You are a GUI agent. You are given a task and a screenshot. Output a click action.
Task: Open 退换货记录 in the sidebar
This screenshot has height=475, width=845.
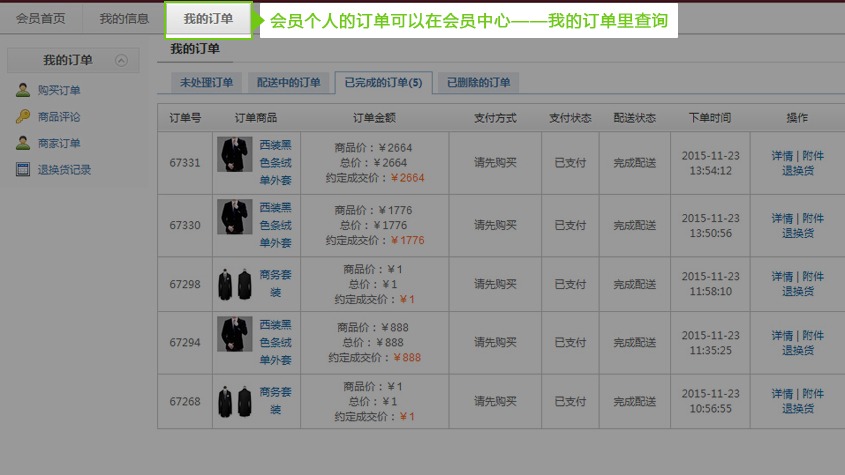(x=64, y=169)
